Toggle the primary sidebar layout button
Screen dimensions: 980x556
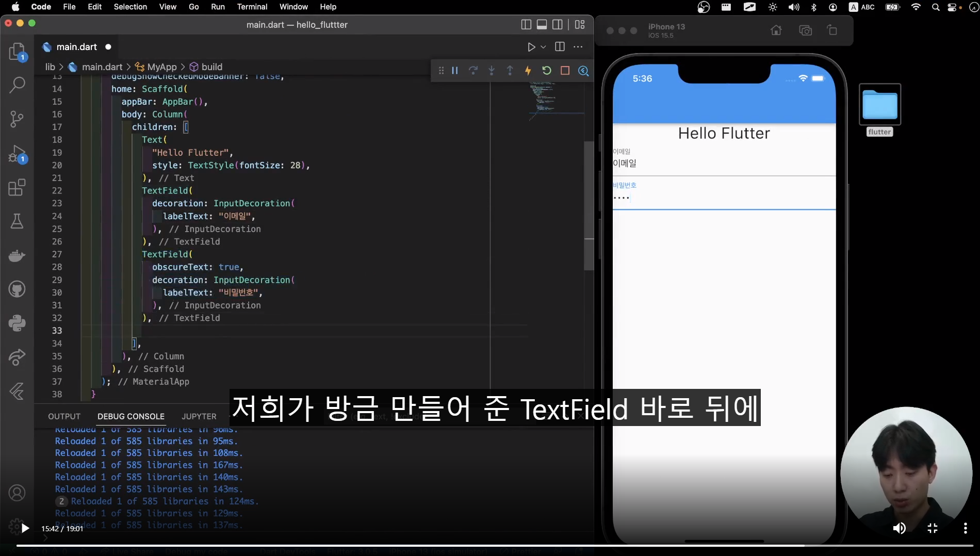pyautogui.click(x=526, y=24)
